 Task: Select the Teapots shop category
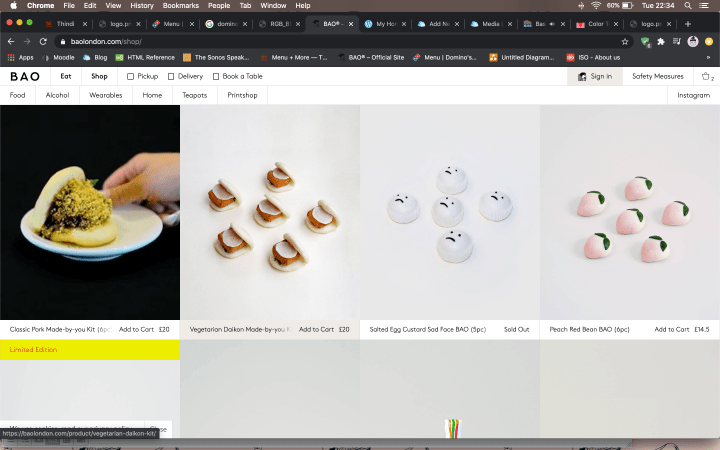click(x=194, y=95)
